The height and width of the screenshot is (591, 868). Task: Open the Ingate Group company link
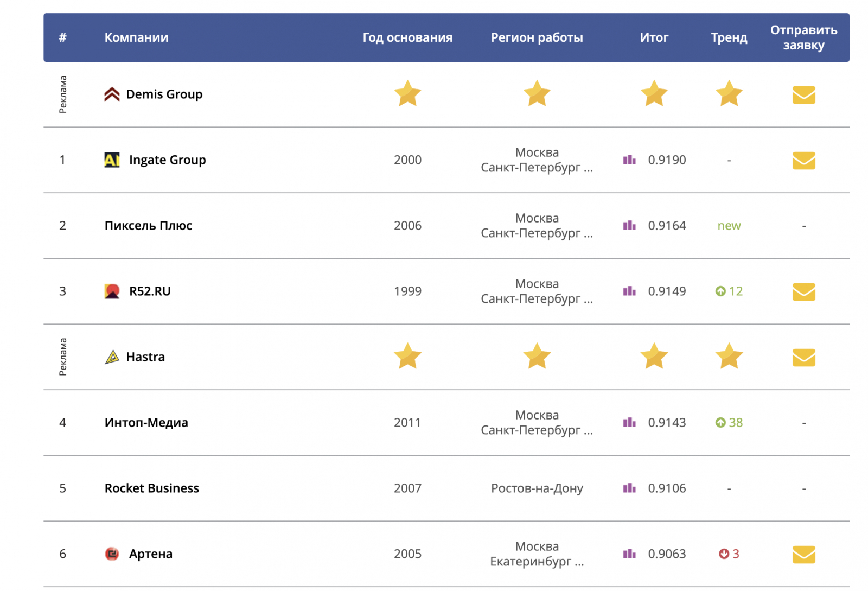tap(167, 160)
